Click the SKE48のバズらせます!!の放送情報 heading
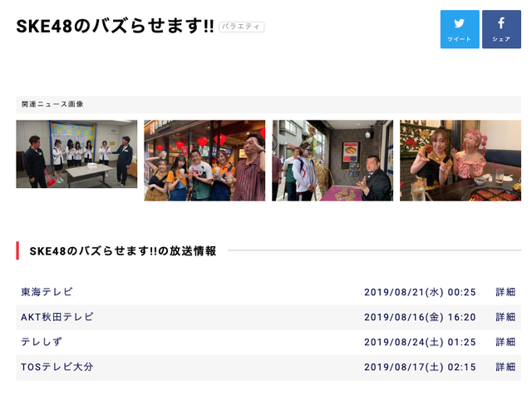Image resolution: width=532 pixels, height=396 pixels. coord(123,251)
